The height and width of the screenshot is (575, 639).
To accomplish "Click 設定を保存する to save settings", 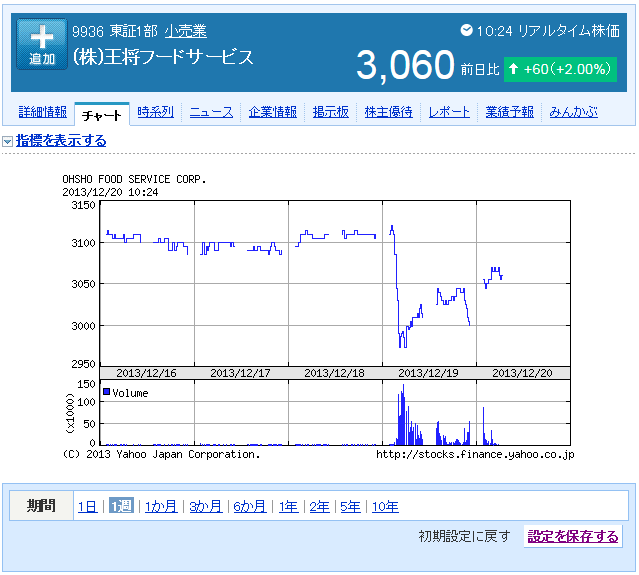I will [x=573, y=536].
